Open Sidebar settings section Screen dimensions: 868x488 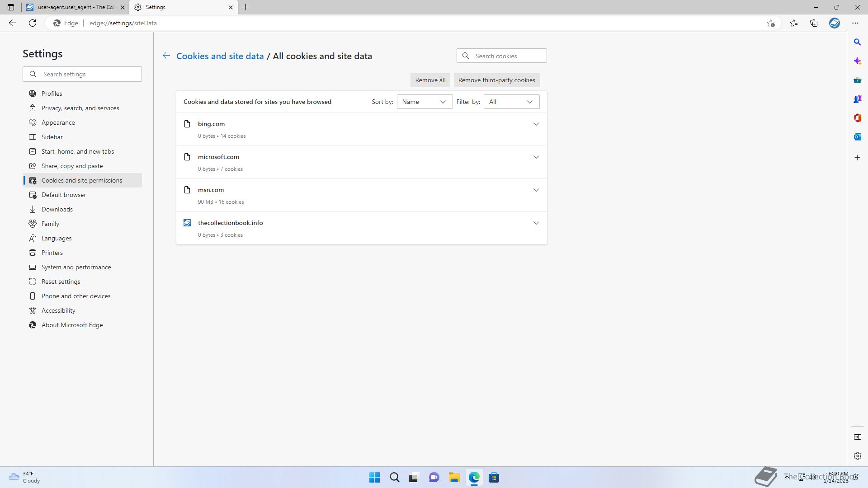pos(82,137)
